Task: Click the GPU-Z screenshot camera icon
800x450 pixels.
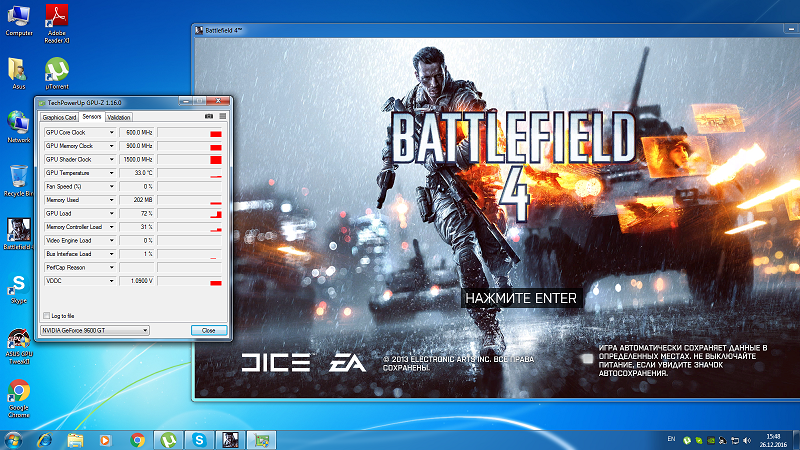Action: 209,116
